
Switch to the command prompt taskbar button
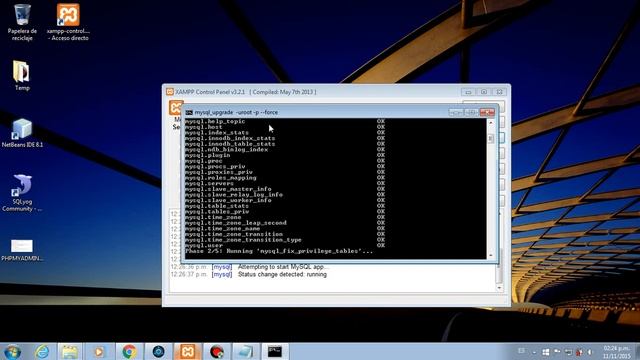[x=275, y=351]
